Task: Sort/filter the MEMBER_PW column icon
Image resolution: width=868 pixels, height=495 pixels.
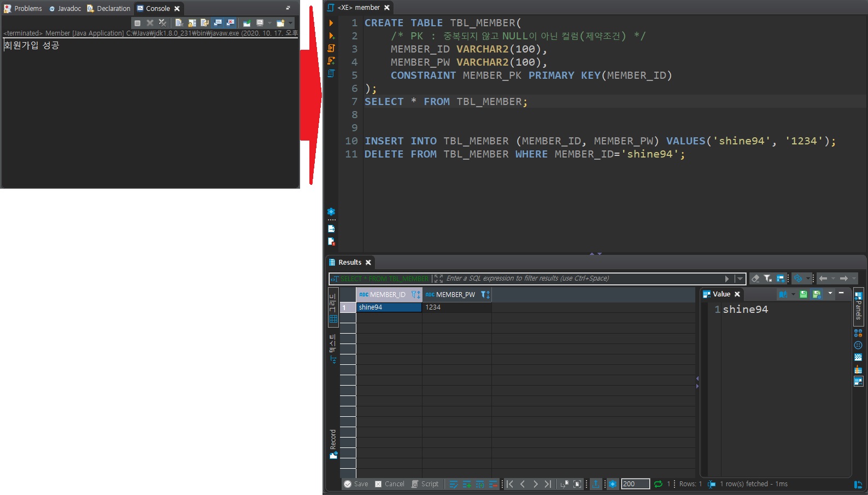Action: coord(485,294)
